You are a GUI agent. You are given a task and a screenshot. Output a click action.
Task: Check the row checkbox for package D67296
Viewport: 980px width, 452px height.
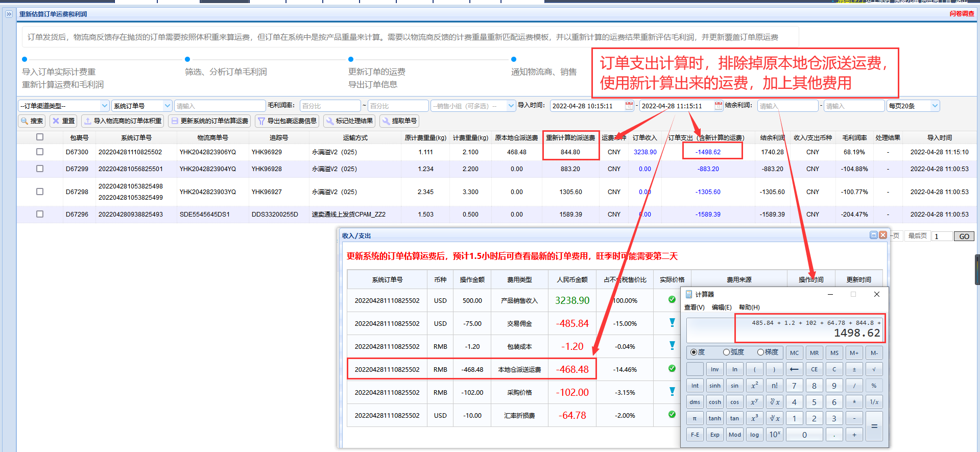pos(40,214)
